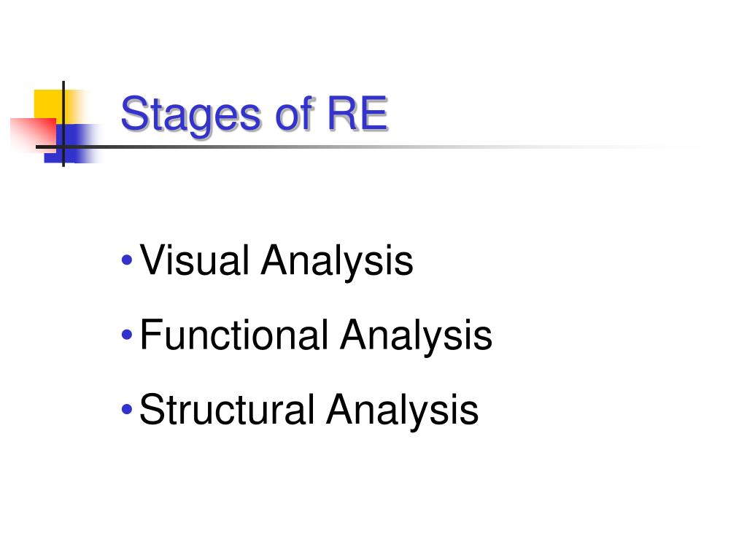Select the vertical black line beside title
This screenshot has width=747, height=560.
pyautogui.click(x=63, y=124)
